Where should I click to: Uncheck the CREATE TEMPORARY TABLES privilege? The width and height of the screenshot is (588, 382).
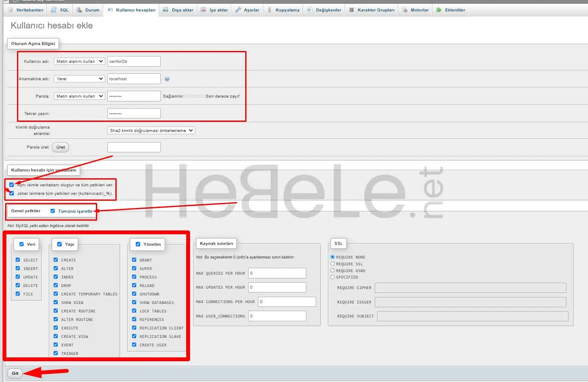(x=56, y=294)
